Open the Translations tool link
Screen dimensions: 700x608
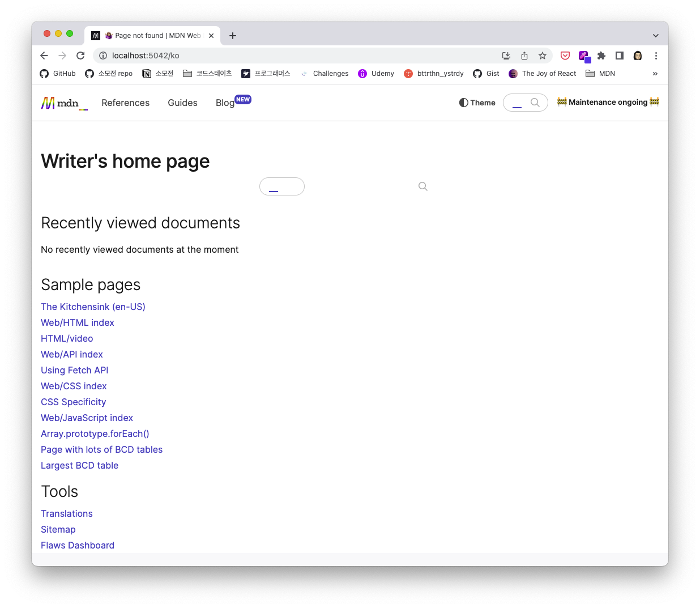tap(67, 513)
